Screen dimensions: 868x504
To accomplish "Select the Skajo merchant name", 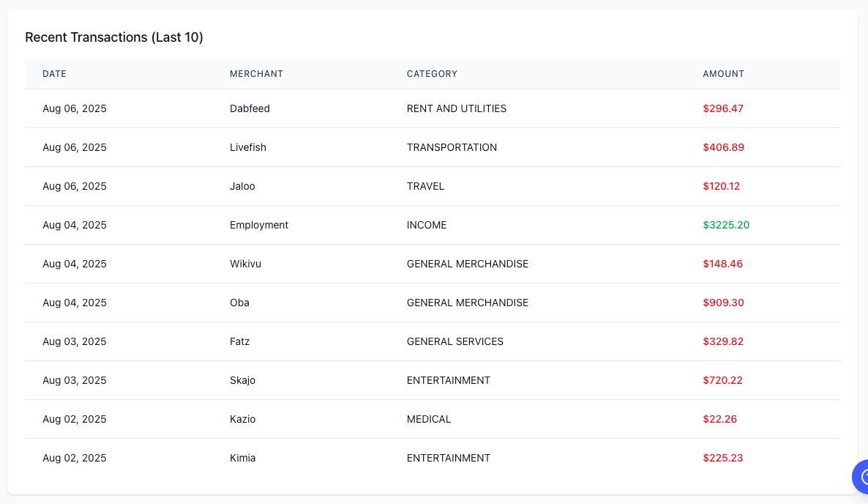I will 242,380.
